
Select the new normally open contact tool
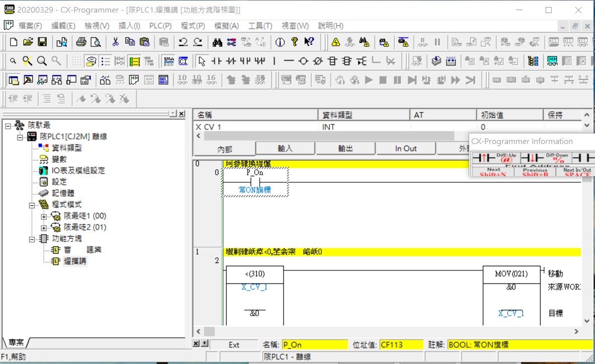(216, 61)
